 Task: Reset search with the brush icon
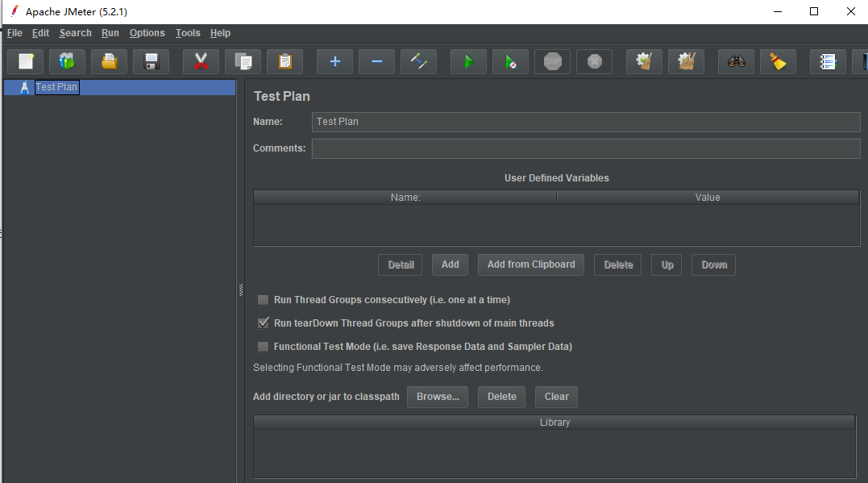pyautogui.click(x=779, y=61)
